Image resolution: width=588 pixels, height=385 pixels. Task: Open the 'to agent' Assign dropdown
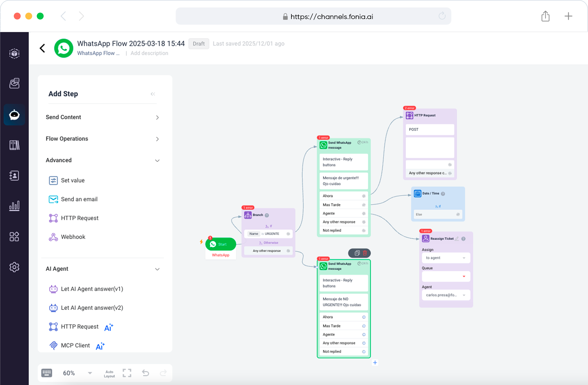446,258
